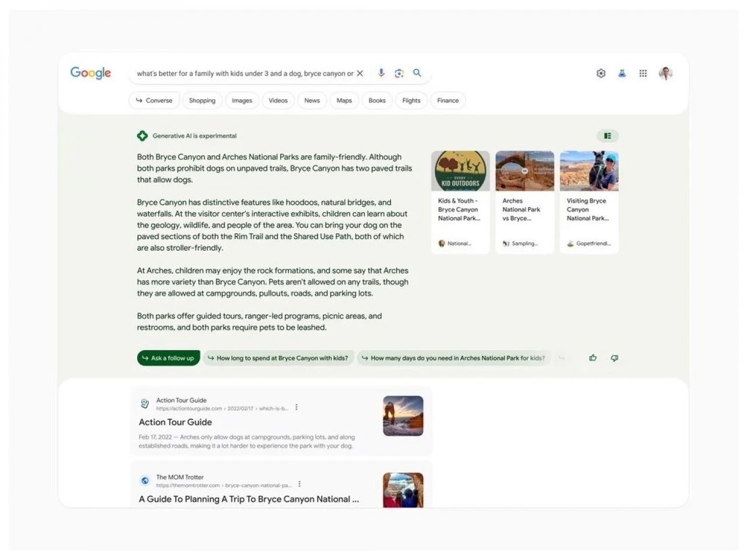The width and height of the screenshot is (747, 560).
Task: Give the AI answer a thumbs up
Action: (592, 358)
